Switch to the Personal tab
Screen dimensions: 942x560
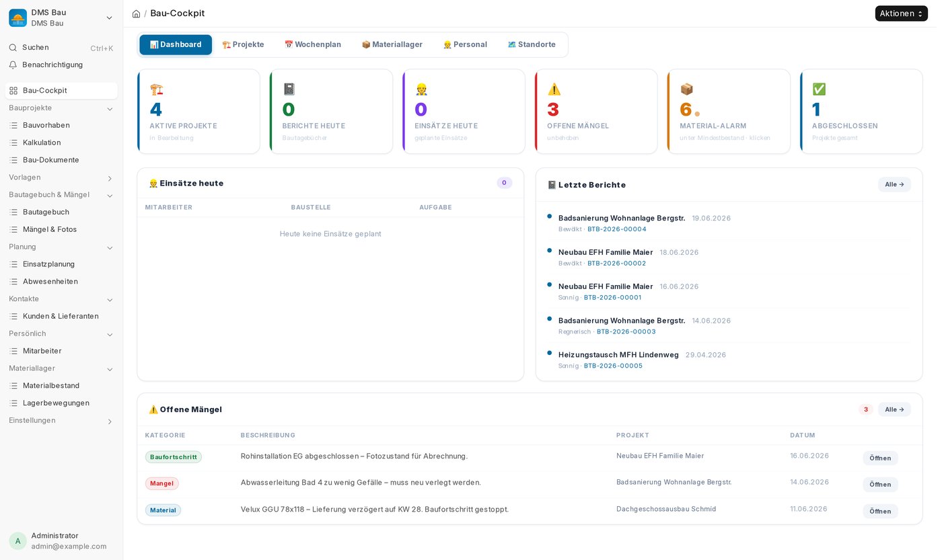465,44
